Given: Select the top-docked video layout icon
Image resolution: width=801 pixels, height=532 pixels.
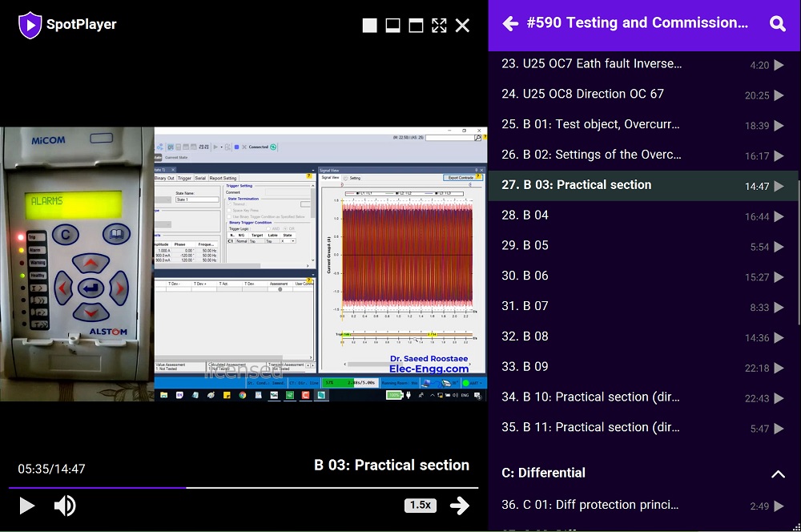Looking at the screenshot, I should click(x=416, y=26).
